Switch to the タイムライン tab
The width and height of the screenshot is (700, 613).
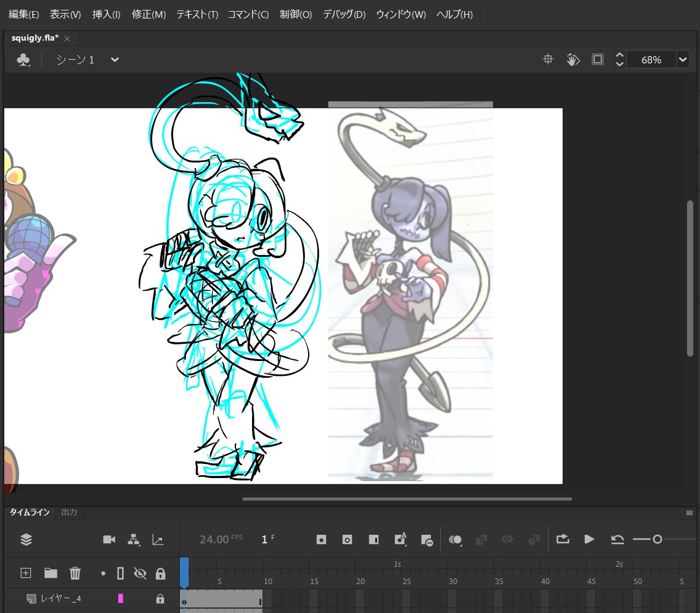pos(30,512)
